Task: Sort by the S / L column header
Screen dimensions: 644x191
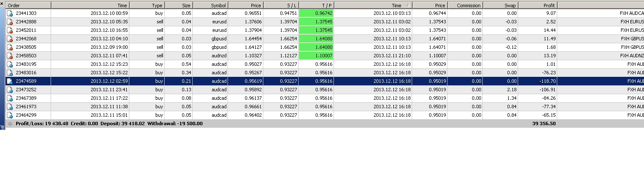Action: (x=281, y=6)
